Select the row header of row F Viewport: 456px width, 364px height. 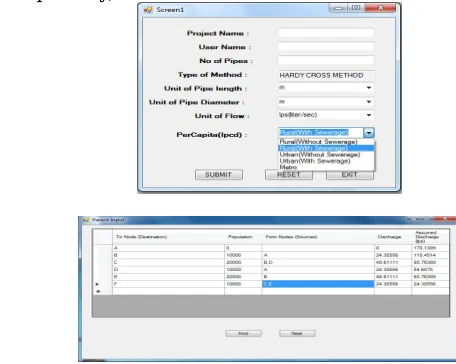[102, 284]
